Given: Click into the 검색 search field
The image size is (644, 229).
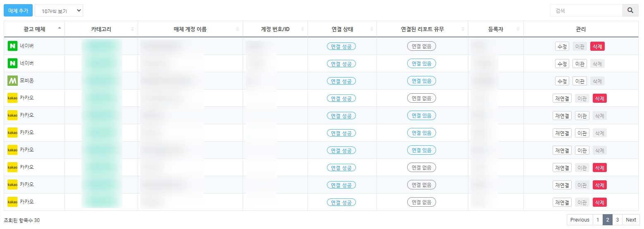Looking at the screenshot, I should coord(586,10).
